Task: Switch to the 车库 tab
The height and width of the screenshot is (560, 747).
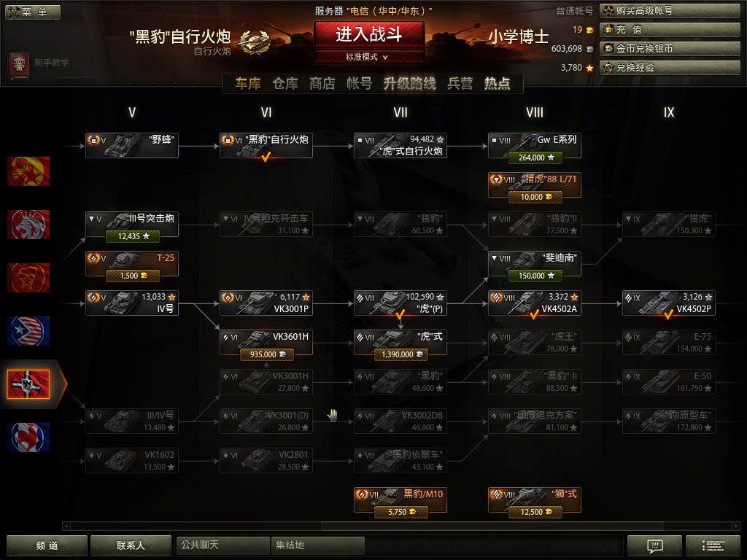Action: [x=248, y=84]
